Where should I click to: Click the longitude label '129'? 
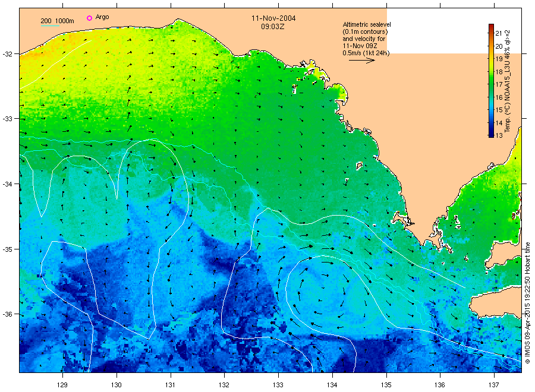[x=62, y=385]
